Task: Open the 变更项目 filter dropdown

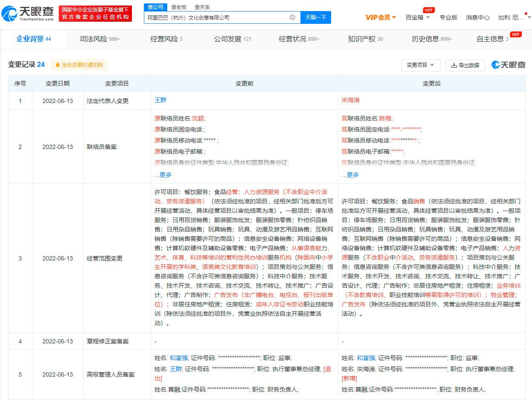Action: coord(420,65)
